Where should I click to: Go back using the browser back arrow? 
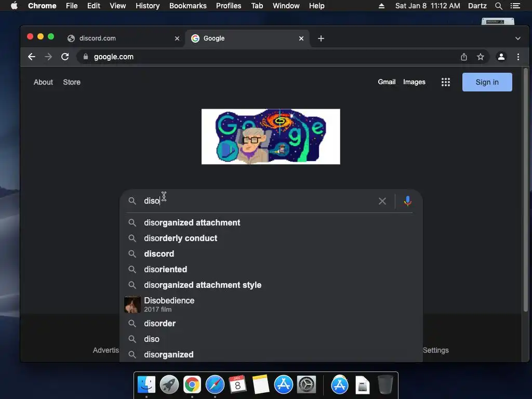[x=32, y=57]
